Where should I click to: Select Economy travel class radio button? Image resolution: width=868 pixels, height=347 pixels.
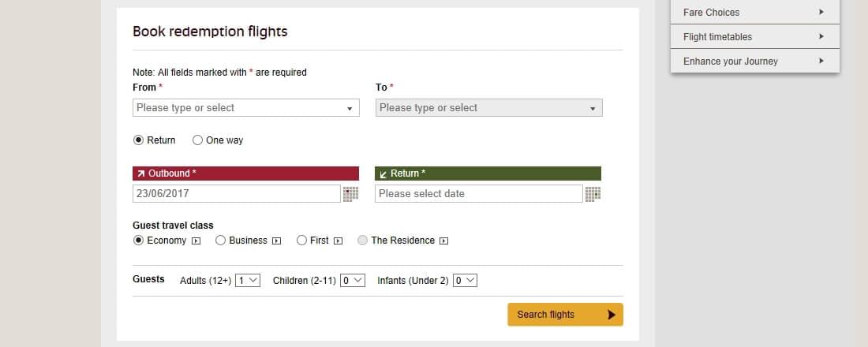[138, 241]
